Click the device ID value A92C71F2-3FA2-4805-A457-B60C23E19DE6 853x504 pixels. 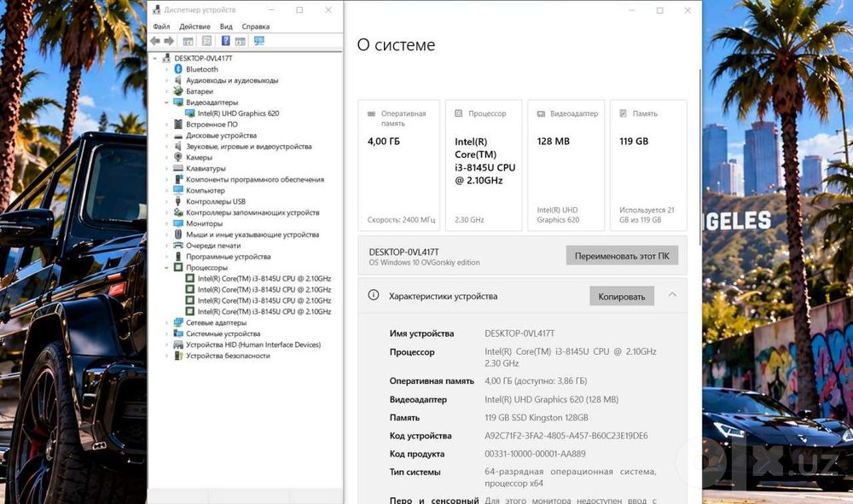click(x=566, y=436)
